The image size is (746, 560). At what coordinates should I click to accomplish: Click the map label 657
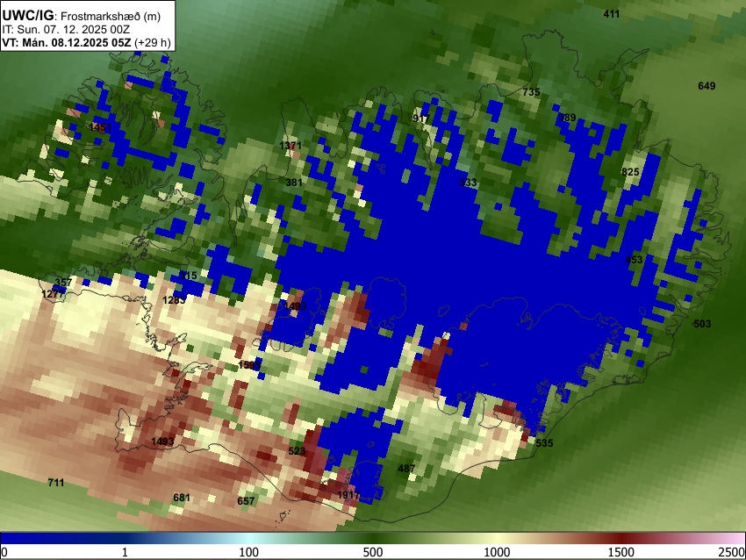tap(246, 501)
